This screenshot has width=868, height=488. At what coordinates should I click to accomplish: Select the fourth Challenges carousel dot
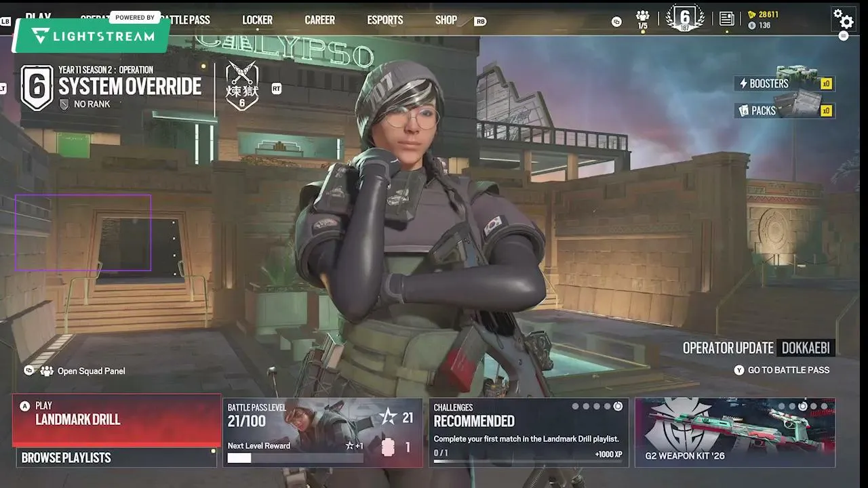click(x=607, y=407)
